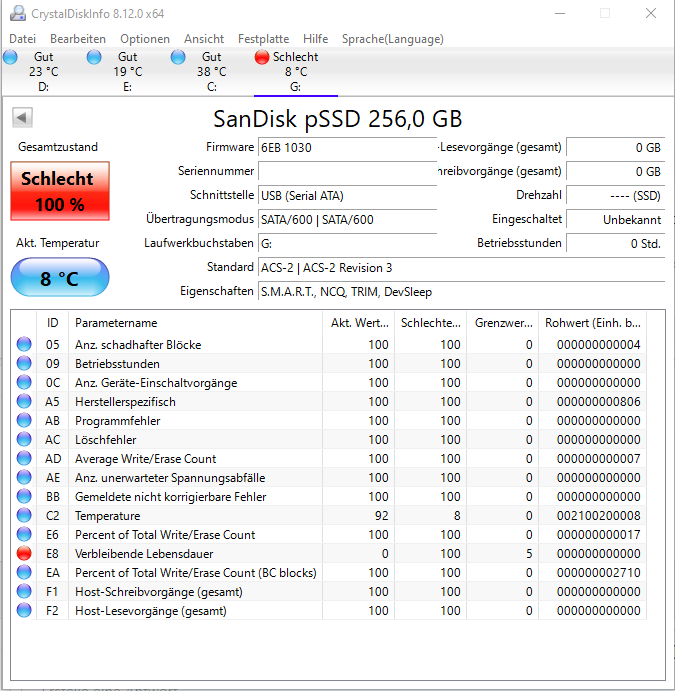Click blue status icon of row F2
The width and height of the screenshot is (675, 691).
24,610
